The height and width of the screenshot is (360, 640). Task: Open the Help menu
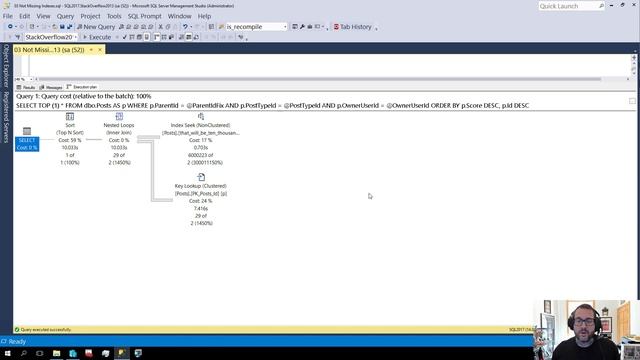coord(204,16)
